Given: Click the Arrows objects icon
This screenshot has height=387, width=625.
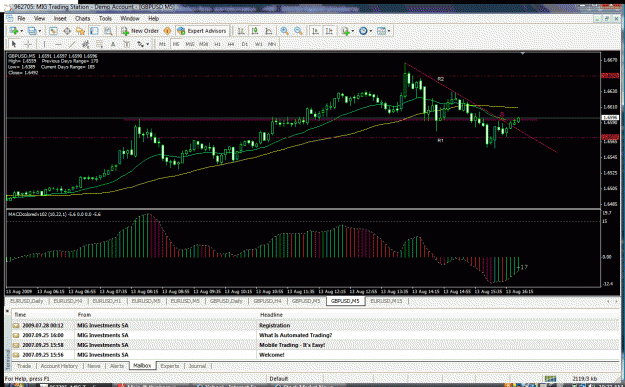Looking at the screenshot, I should (140, 44).
